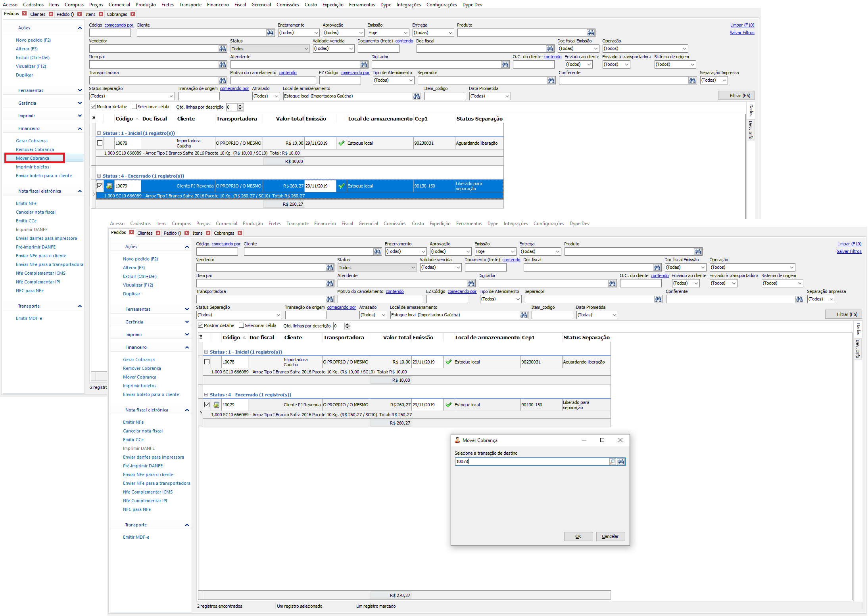Open Cliente search binoculars in upper window
This screenshot has height=616, width=868.
(270, 33)
